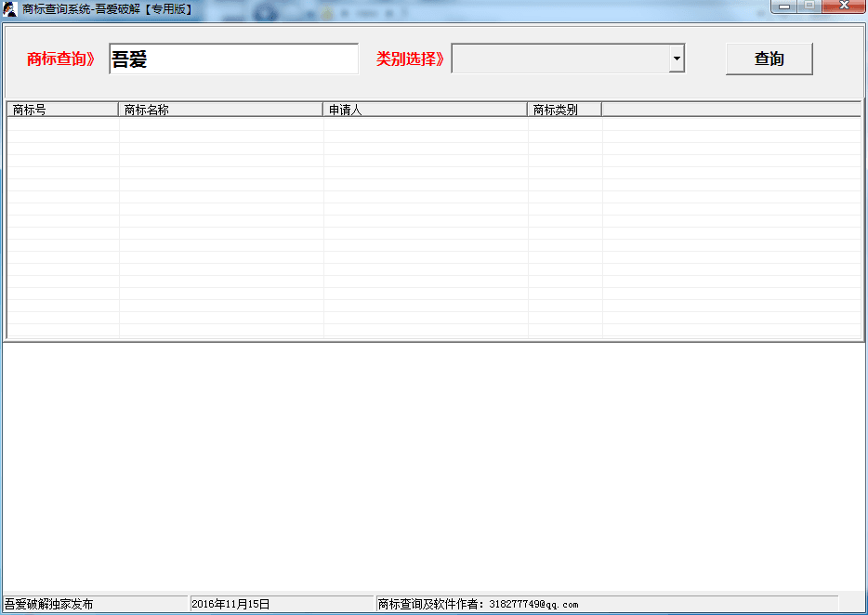Minimize the 商标查询系统 window
This screenshot has width=868, height=615.
point(784,7)
